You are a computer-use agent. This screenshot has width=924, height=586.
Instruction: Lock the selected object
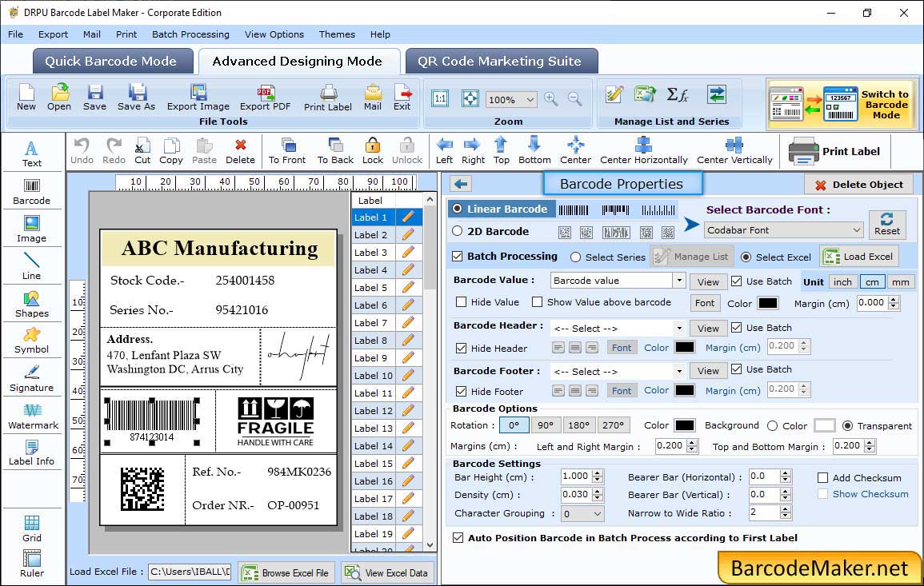[x=373, y=151]
